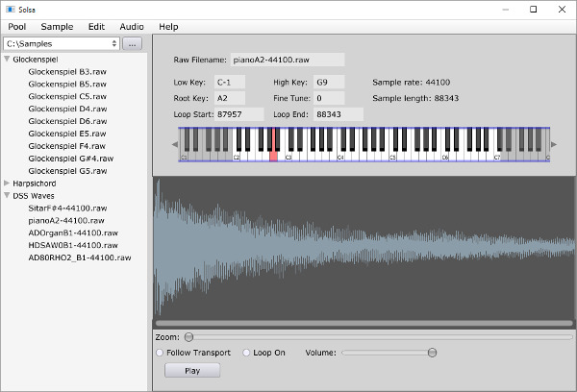Expand the Harpsichord tree group

tap(7, 184)
